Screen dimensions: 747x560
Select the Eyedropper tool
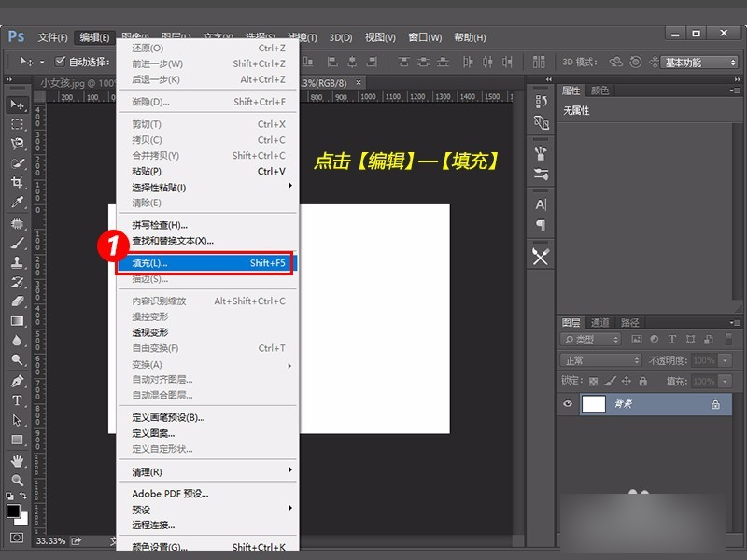[x=17, y=203]
